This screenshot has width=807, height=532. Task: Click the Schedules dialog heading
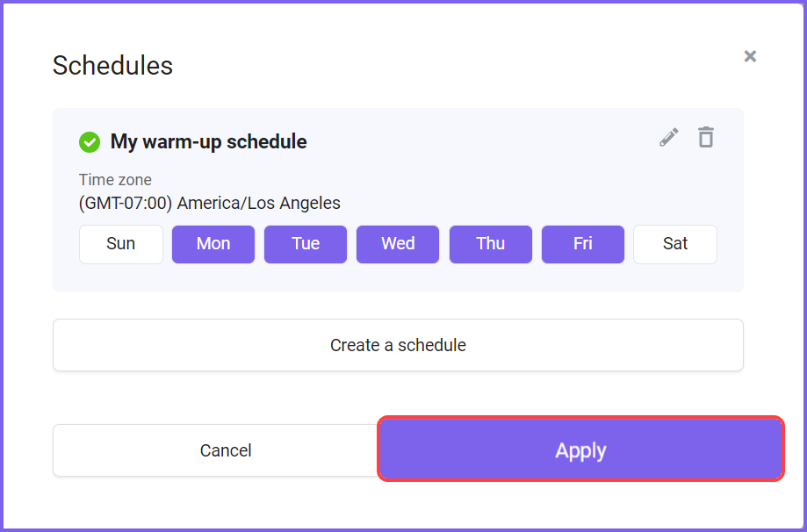tap(112, 65)
